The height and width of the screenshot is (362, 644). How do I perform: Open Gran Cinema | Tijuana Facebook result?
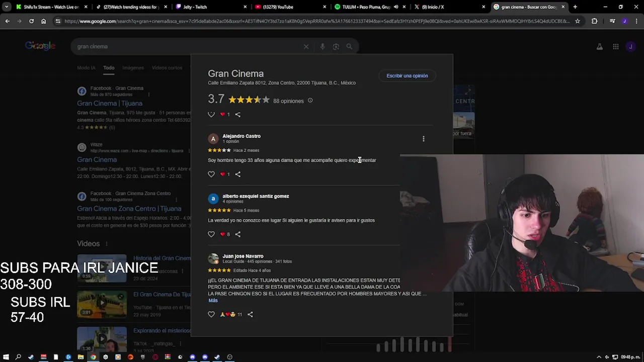[110, 103]
